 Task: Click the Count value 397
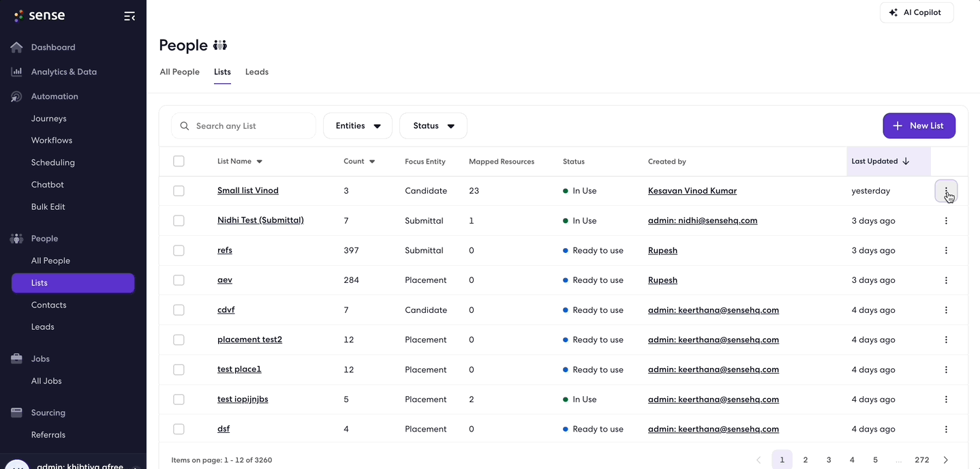tap(352, 250)
